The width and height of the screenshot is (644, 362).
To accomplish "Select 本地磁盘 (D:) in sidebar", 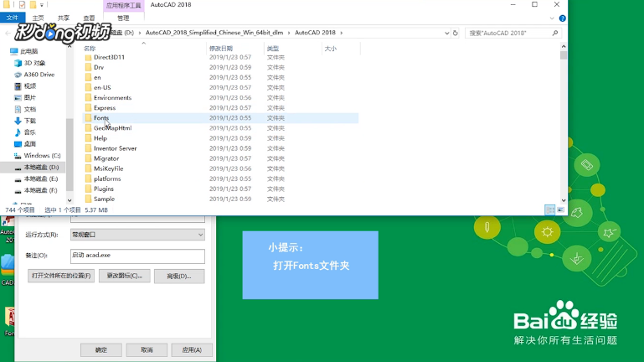I will pyautogui.click(x=41, y=168).
